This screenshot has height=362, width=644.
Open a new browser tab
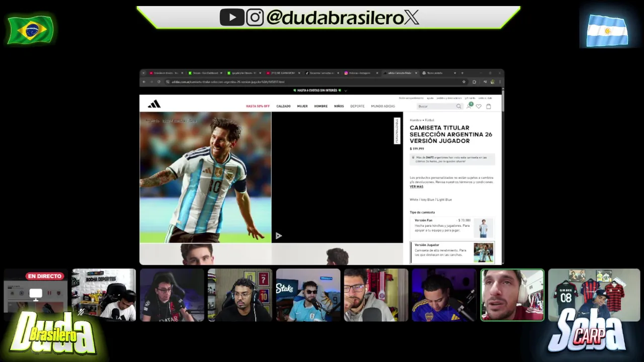[x=462, y=73]
